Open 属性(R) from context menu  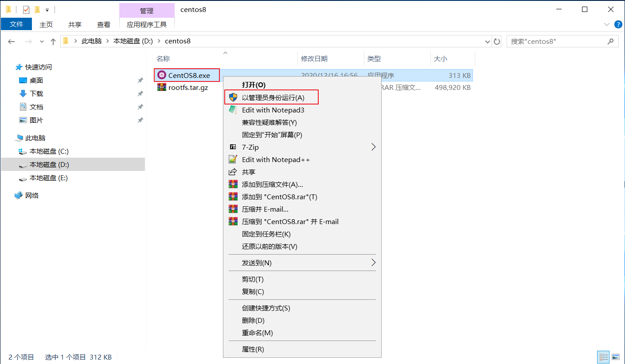(x=253, y=349)
